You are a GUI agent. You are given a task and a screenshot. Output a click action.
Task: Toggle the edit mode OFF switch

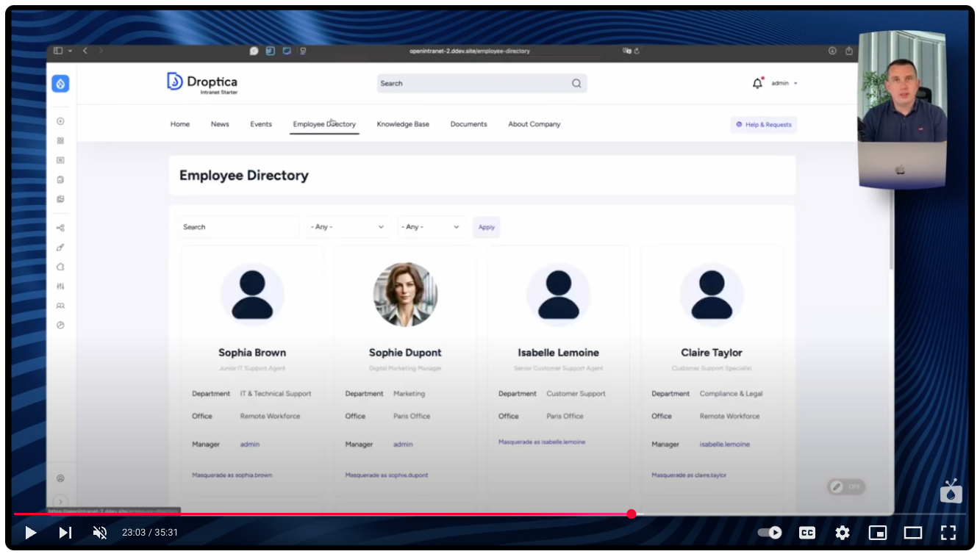pos(845,487)
